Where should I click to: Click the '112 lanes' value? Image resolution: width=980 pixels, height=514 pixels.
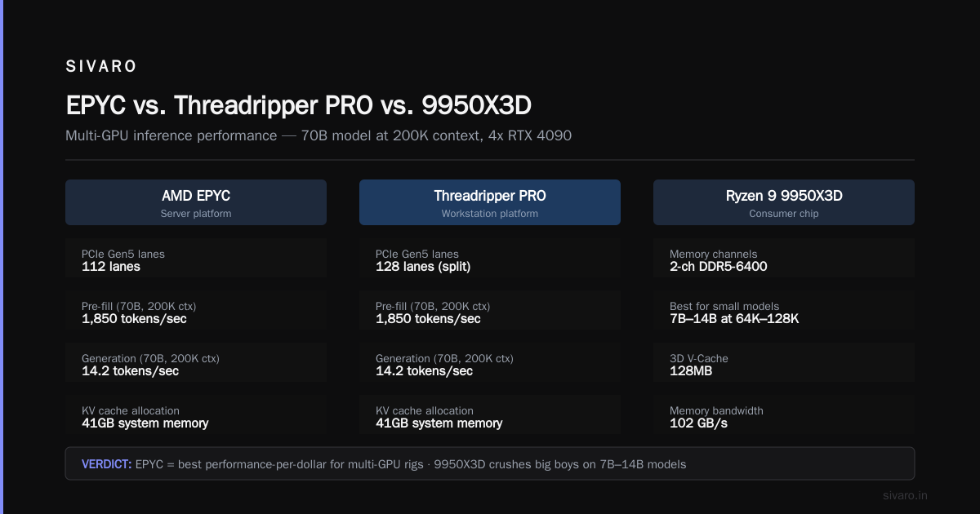[111, 267]
